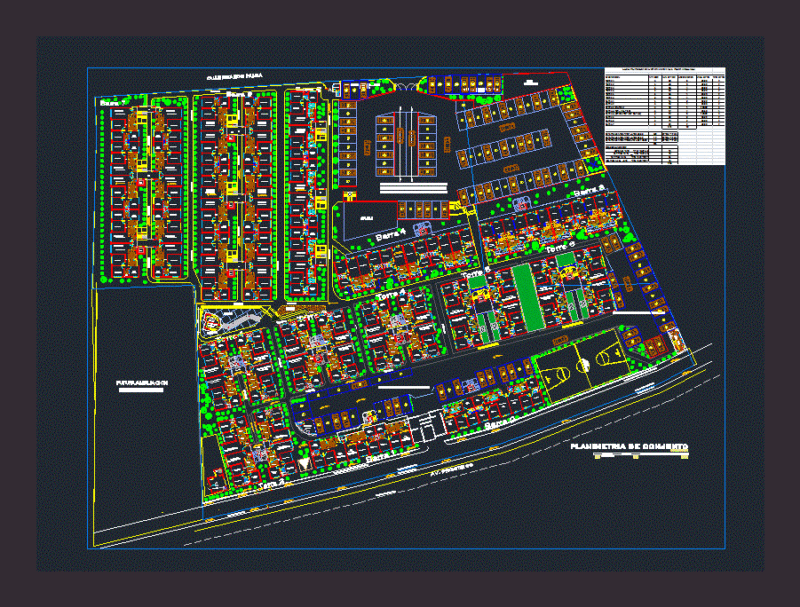800x607 pixels.
Task: Click the 'Barra 6' block label
Action: tap(239, 94)
